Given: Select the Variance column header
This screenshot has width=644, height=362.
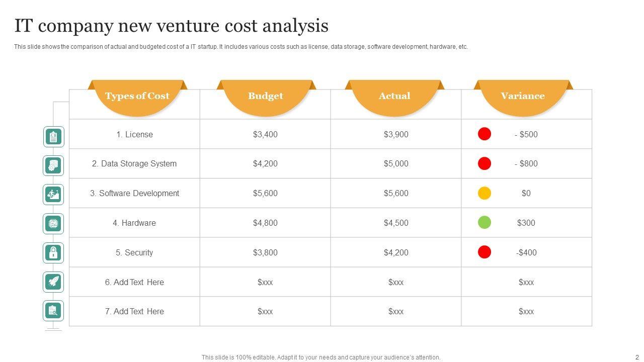Looking at the screenshot, I should point(523,96).
